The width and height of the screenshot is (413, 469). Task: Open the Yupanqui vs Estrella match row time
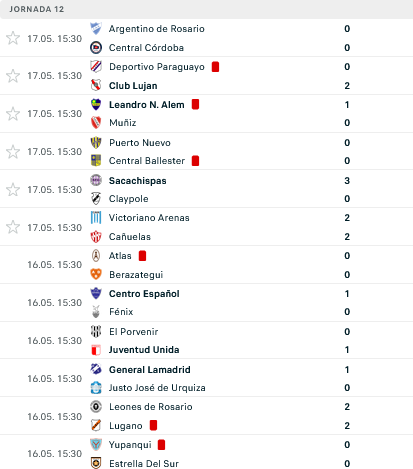(55, 454)
